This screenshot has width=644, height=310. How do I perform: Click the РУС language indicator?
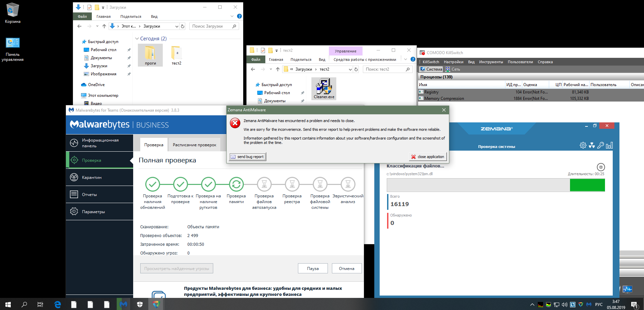[599, 305]
